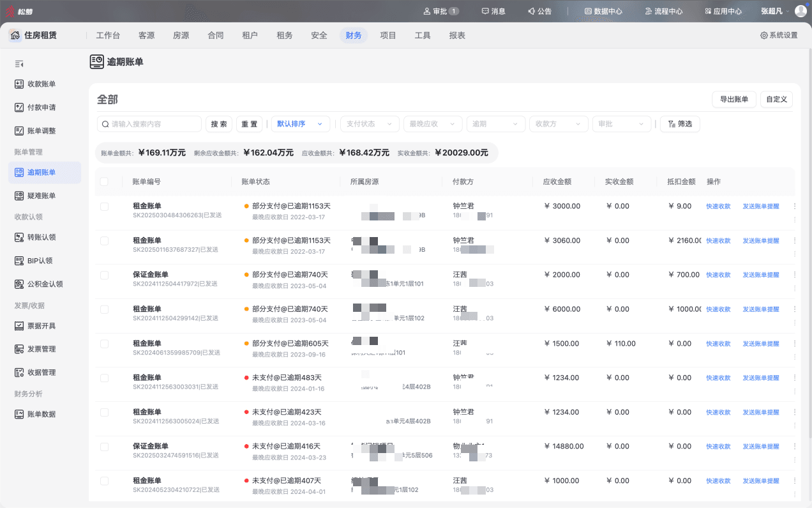Open 收款账单 from the sidebar icon
This screenshot has width=812, height=508.
tap(19, 84)
